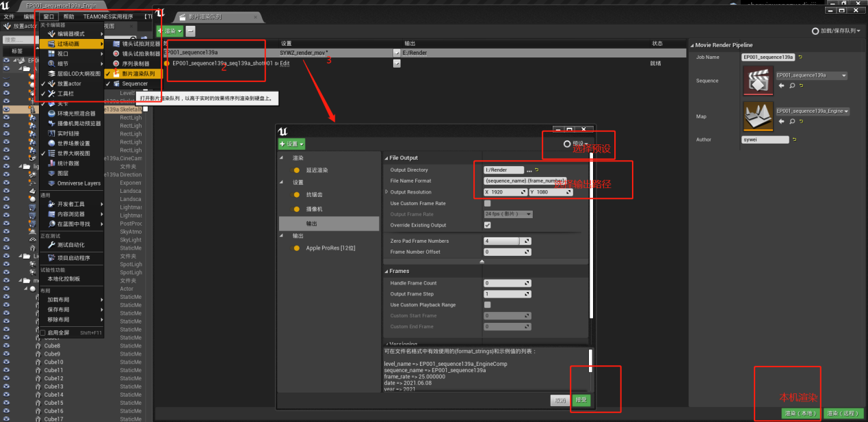This screenshot has height=422, width=868.
Task: Open the 窗口 menu in menu bar
Action: [x=49, y=16]
